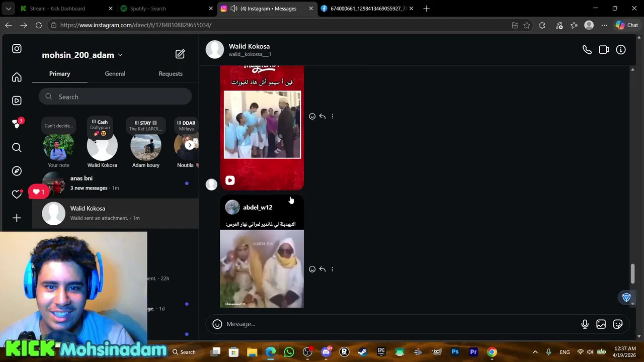Open WhatsApp from taskbar
This screenshot has width=644, height=362.
[x=289, y=352]
